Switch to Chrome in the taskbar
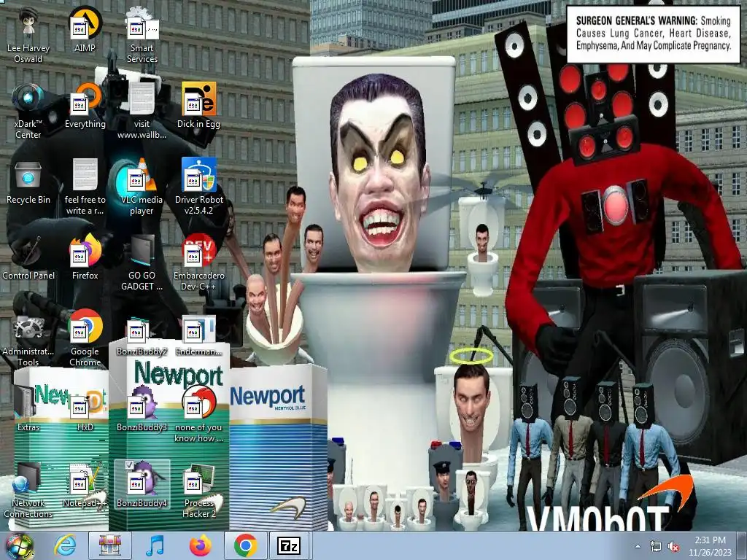 click(245, 545)
